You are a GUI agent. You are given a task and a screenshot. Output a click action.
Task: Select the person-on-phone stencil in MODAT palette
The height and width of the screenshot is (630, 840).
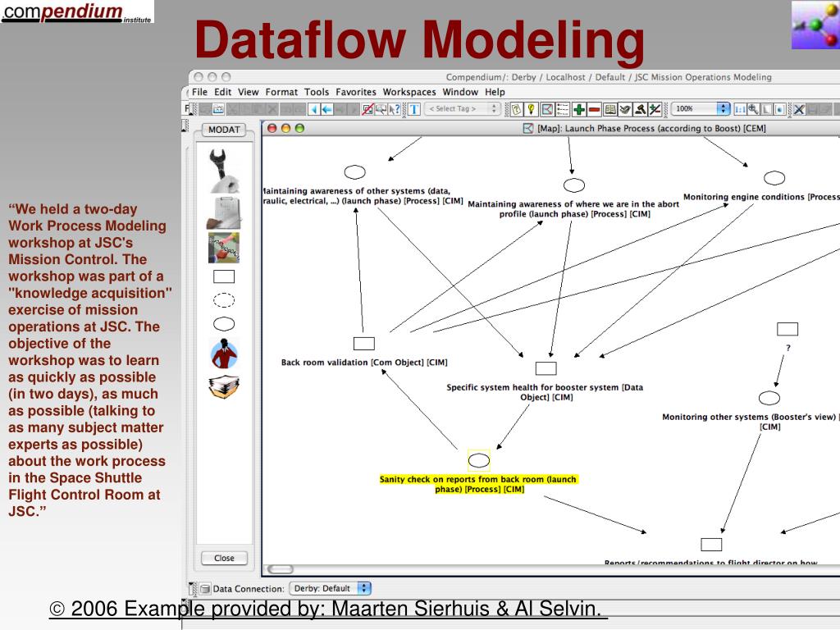coord(224,354)
